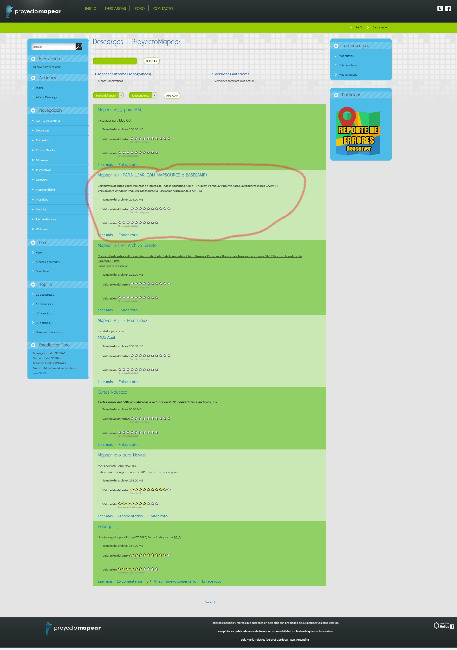The width and height of the screenshot is (457, 650).
Task: Open the circled MAPSOURCE o BASECAMP download title
Action: (x=152, y=175)
